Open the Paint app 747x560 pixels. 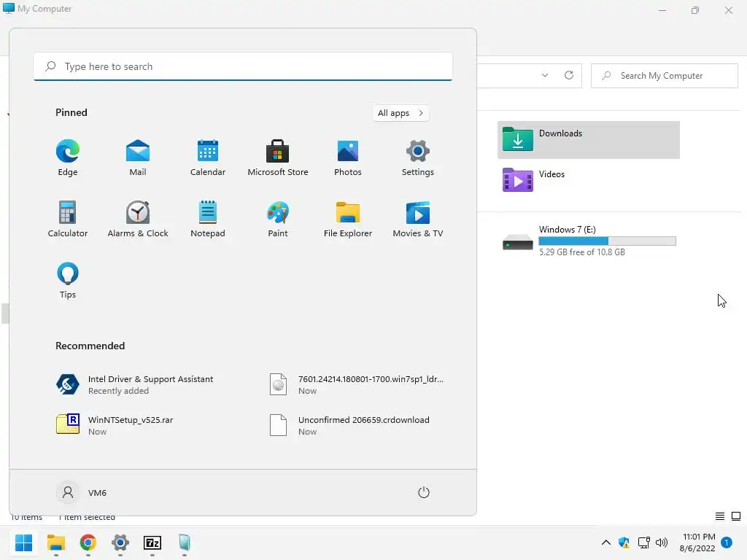[278, 219]
